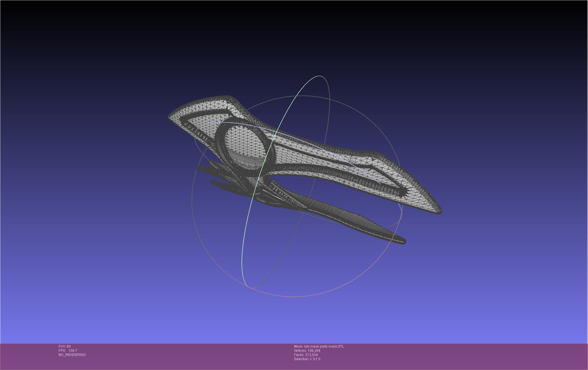The height and width of the screenshot is (370, 588).
Task: Click the FOV: 60 readout
Action: pyautogui.click(x=65, y=346)
